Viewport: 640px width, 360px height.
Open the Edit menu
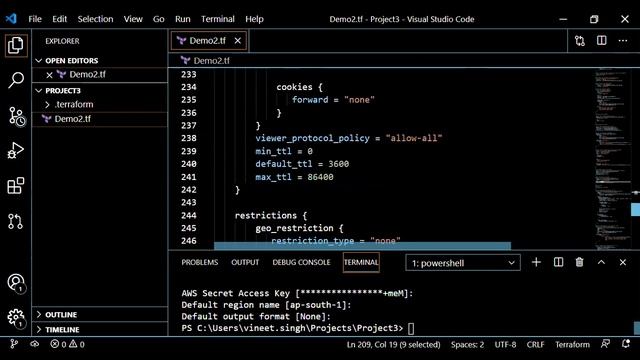tap(59, 19)
